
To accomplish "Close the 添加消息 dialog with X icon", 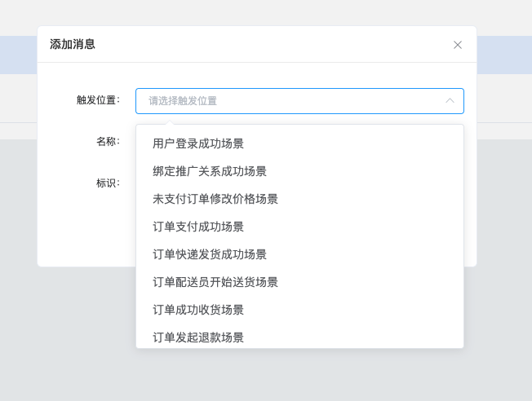I will point(458,45).
